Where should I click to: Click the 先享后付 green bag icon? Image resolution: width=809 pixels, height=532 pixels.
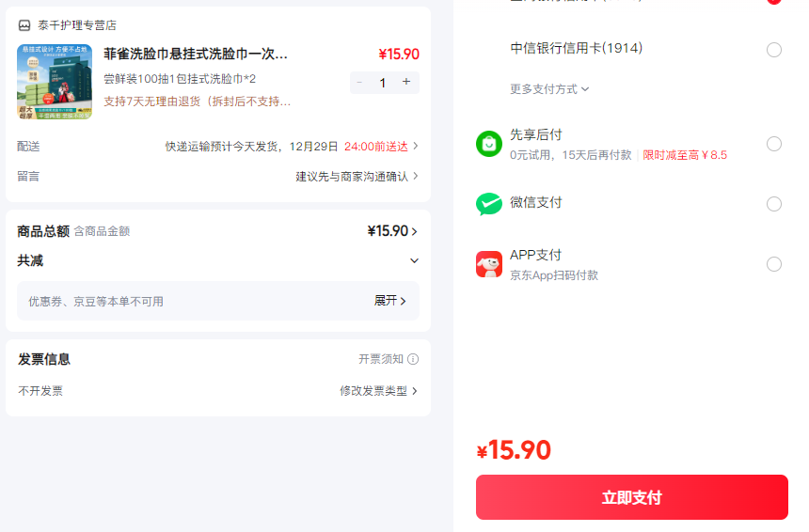[x=489, y=144]
